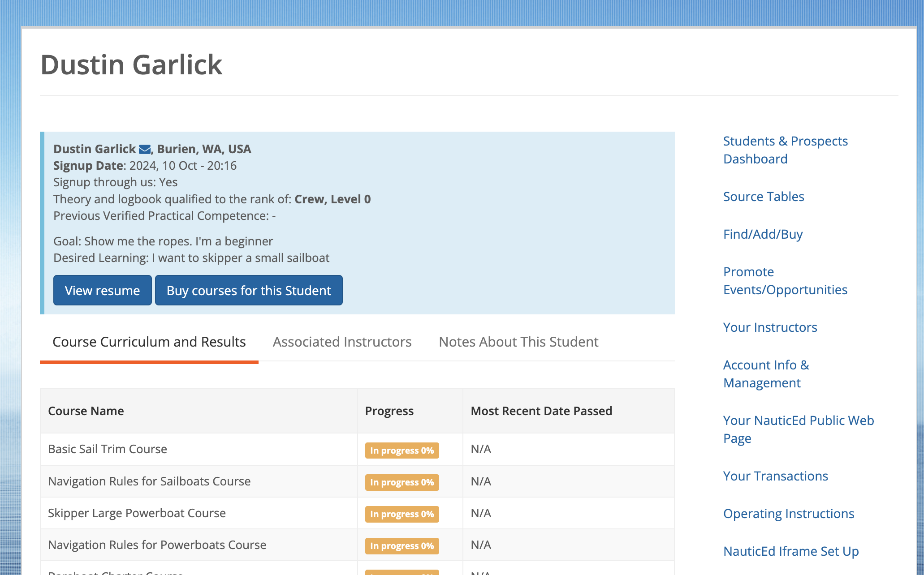Click the email envelope icon beside Dustin Garlick

coord(145,149)
